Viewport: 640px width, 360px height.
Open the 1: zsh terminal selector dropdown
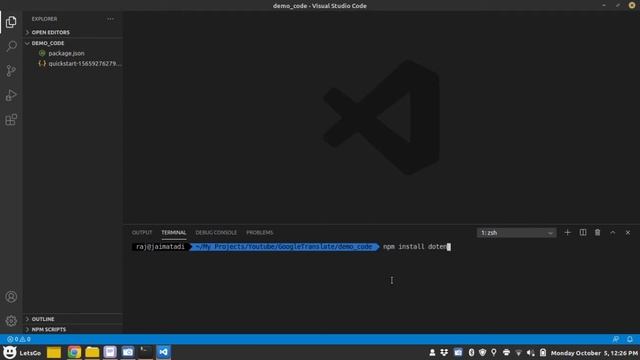[516, 233]
